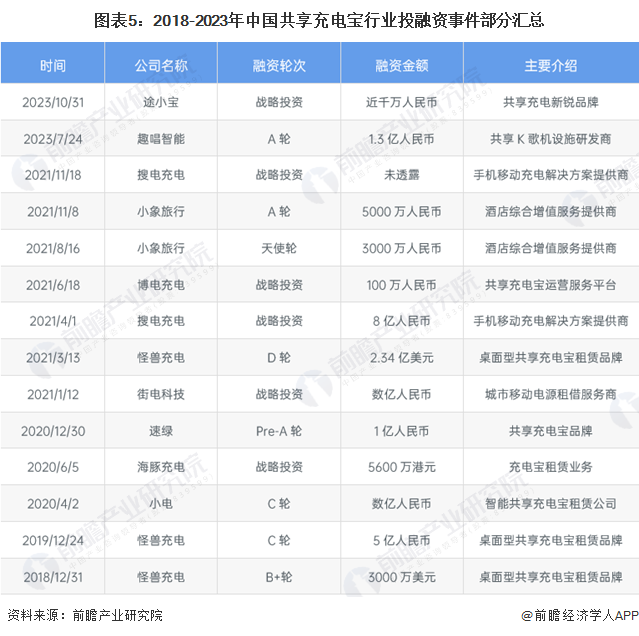Select the amount cell '5600 万港元'
The width and height of the screenshot is (639, 636).
pos(402,467)
